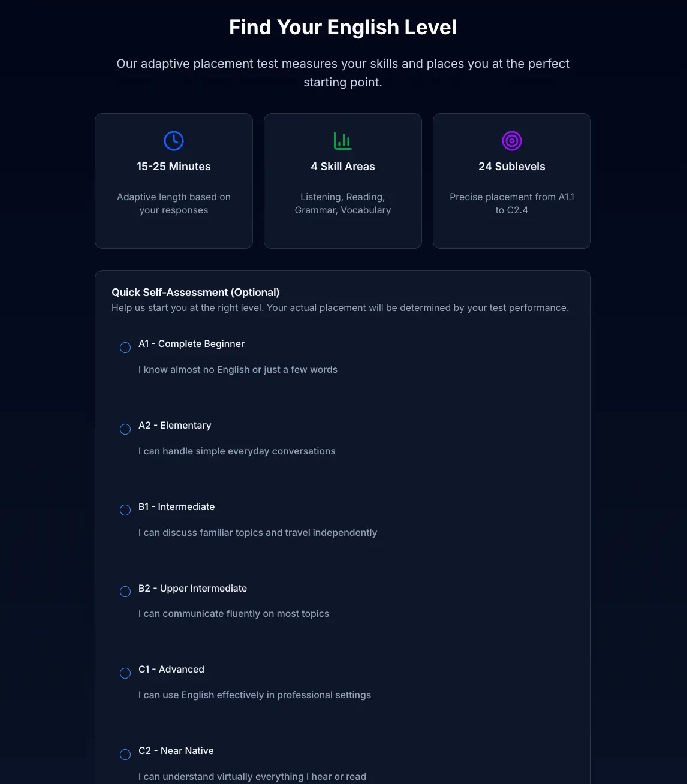Click the 15-25 Minutes card heading
This screenshot has width=687, height=784.
pos(174,167)
